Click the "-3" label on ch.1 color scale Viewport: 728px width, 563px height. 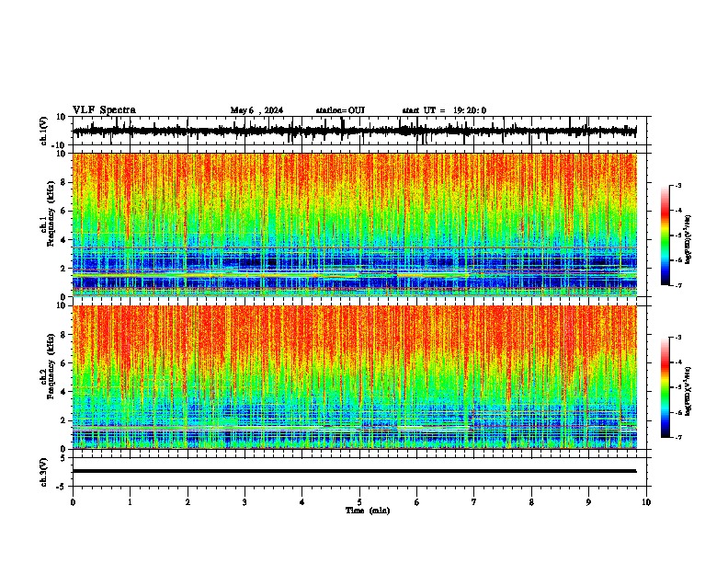[678, 185]
